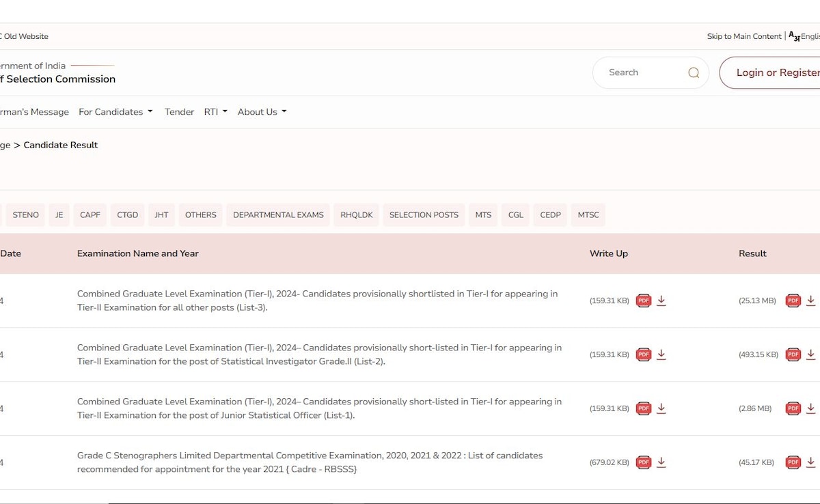
Task: Select the CGL exam tab
Action: 516,215
